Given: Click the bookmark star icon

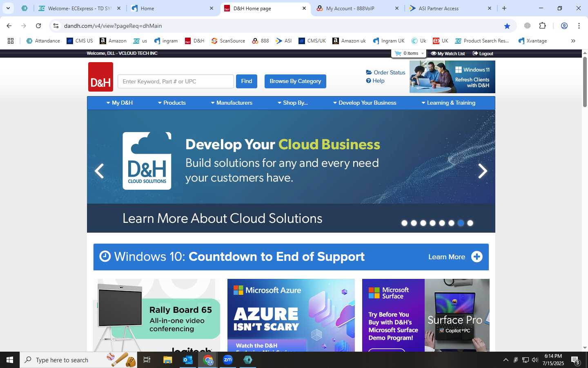Looking at the screenshot, I should (507, 26).
